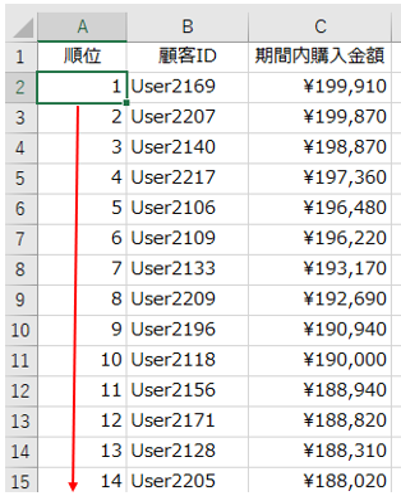The width and height of the screenshot is (401, 501).
Task: Select row 2 header
Action: point(21,87)
